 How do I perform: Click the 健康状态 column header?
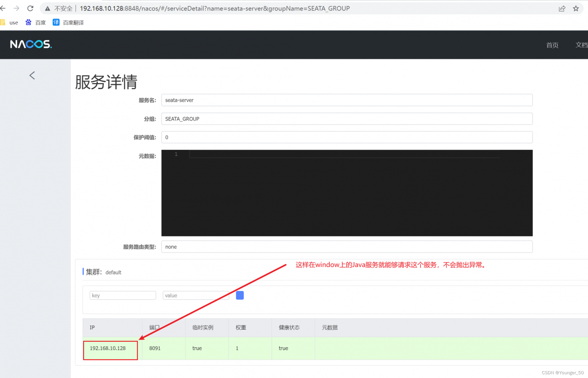294,327
